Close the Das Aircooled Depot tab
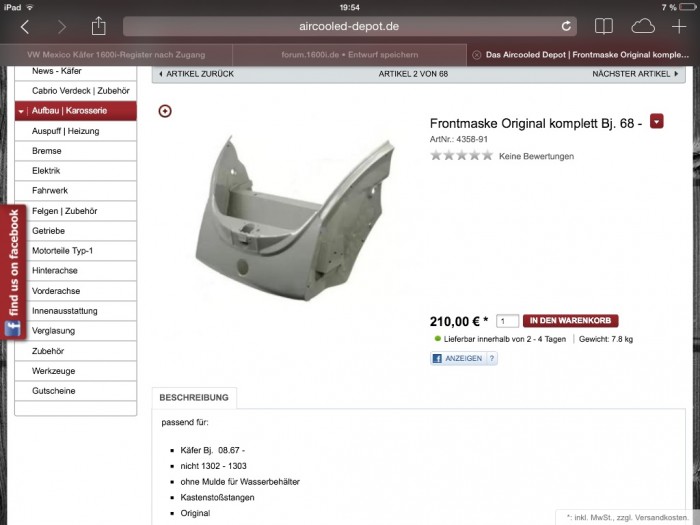700x525 pixels. [476, 55]
